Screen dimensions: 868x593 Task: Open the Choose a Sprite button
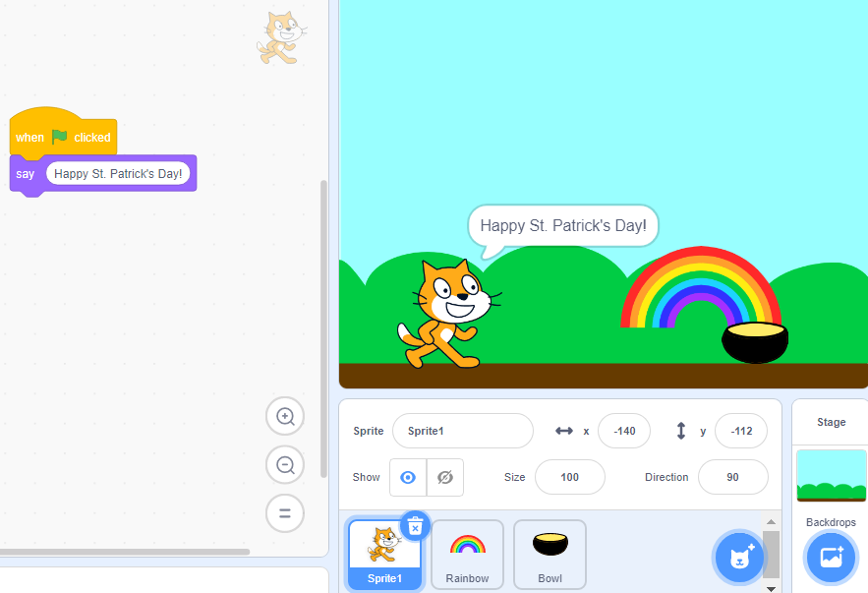pyautogui.click(x=739, y=558)
